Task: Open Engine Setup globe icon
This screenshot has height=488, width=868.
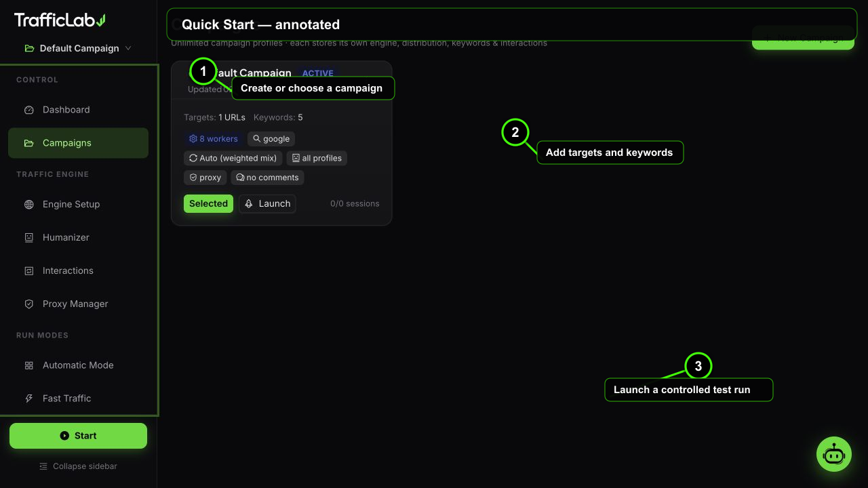Action: tap(28, 204)
